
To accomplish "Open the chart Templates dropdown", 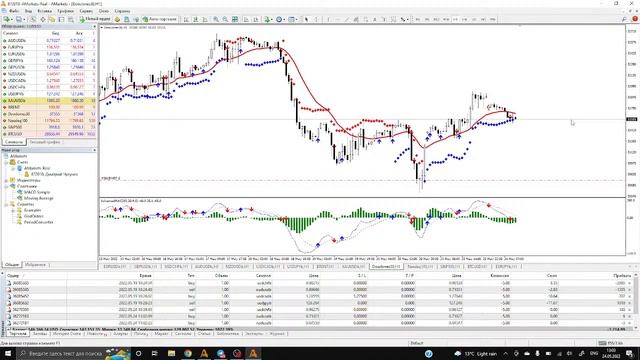I will coord(292,19).
